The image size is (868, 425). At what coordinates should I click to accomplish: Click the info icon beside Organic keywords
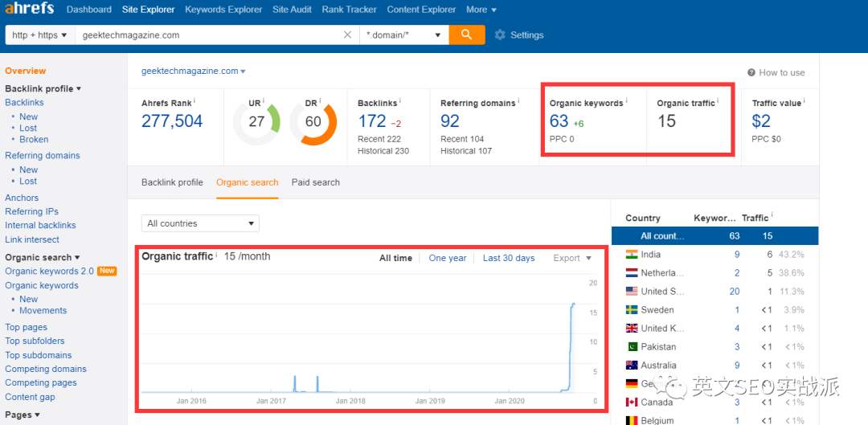pos(627,100)
